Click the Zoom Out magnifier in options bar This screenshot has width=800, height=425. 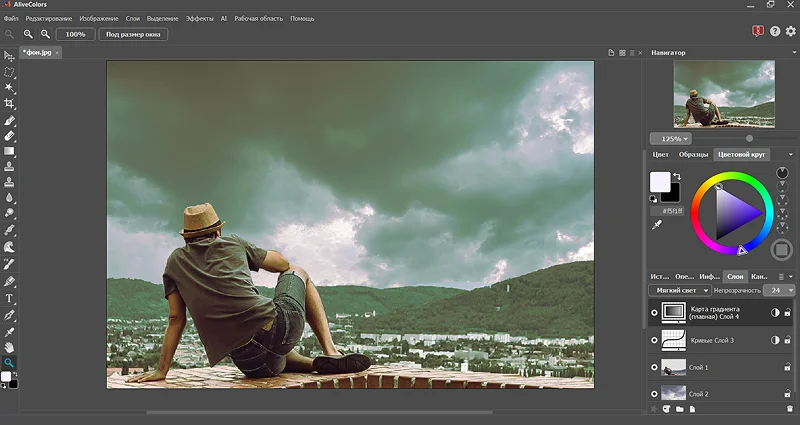point(45,34)
